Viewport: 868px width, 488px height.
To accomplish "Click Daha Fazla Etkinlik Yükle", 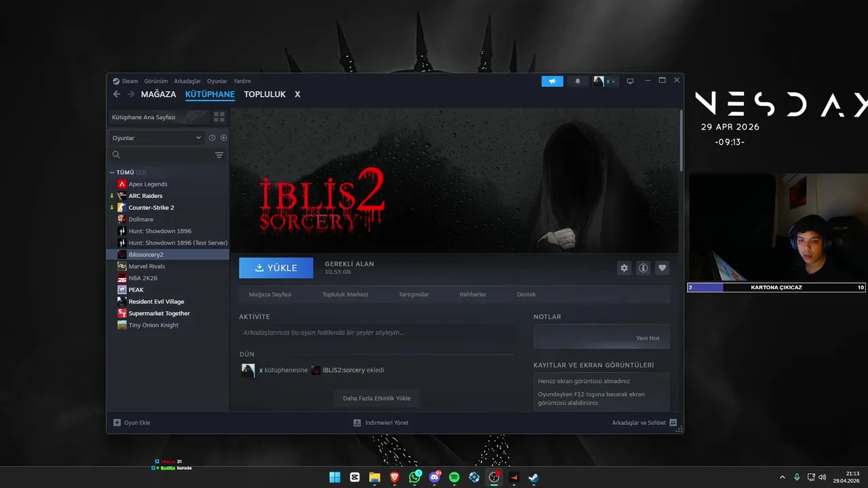I will [376, 398].
